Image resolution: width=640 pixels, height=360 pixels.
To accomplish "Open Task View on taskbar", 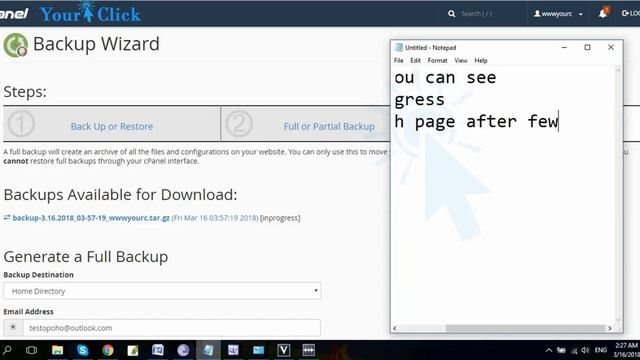I will coord(31,350).
